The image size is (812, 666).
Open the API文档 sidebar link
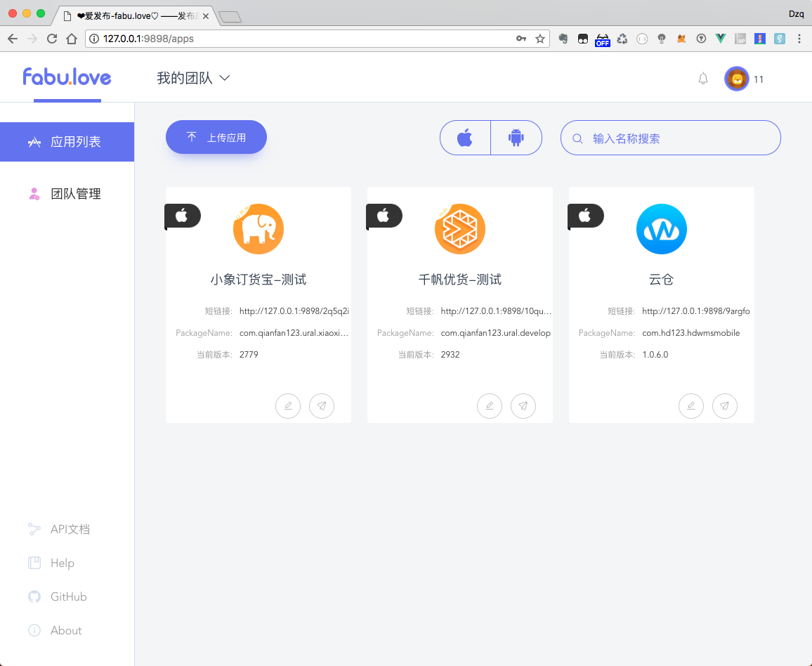pyautogui.click(x=59, y=529)
